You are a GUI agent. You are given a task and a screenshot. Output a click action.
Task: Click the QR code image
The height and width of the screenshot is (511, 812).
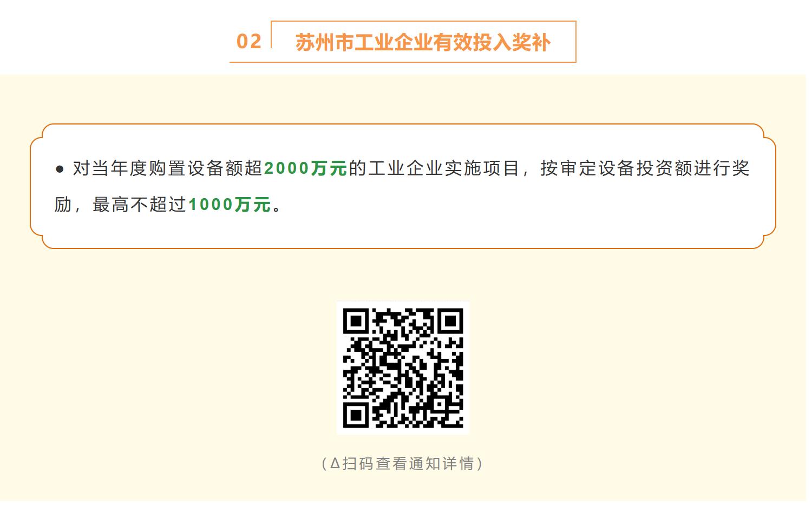[x=403, y=368]
